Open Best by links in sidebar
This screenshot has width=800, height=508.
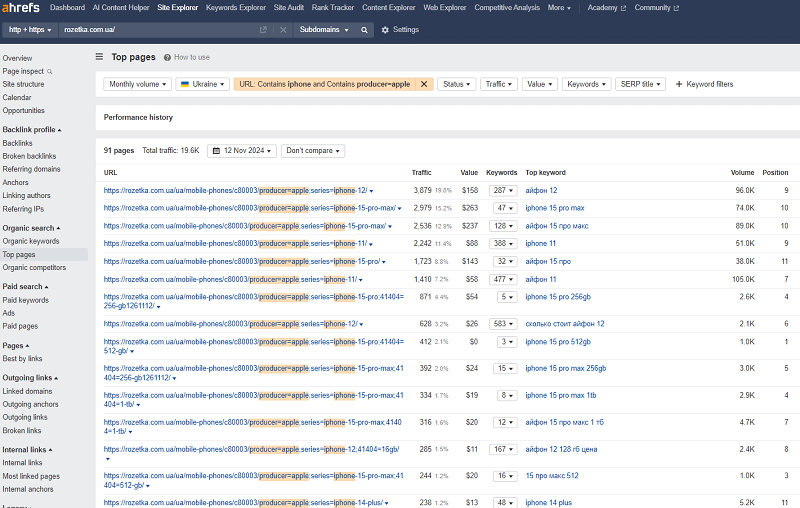[22, 359]
